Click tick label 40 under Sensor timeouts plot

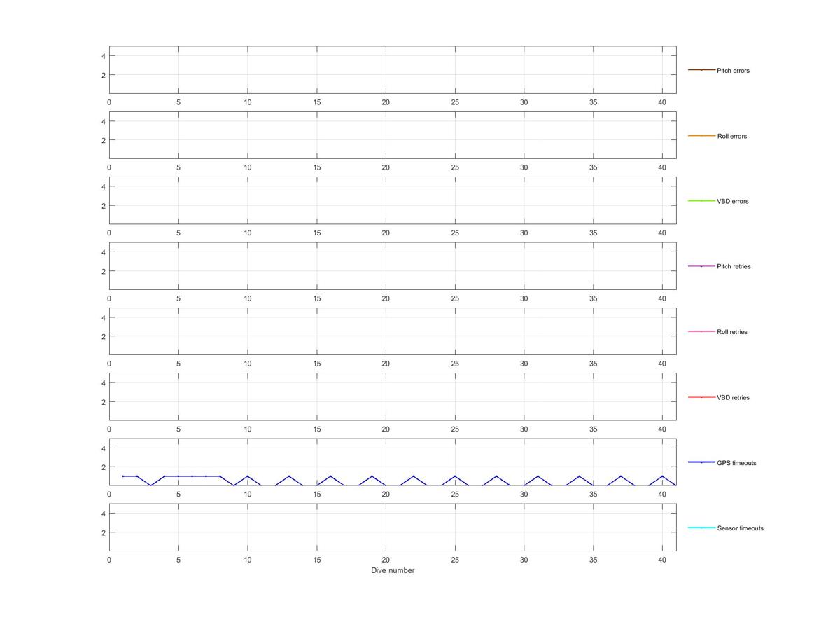(x=662, y=560)
